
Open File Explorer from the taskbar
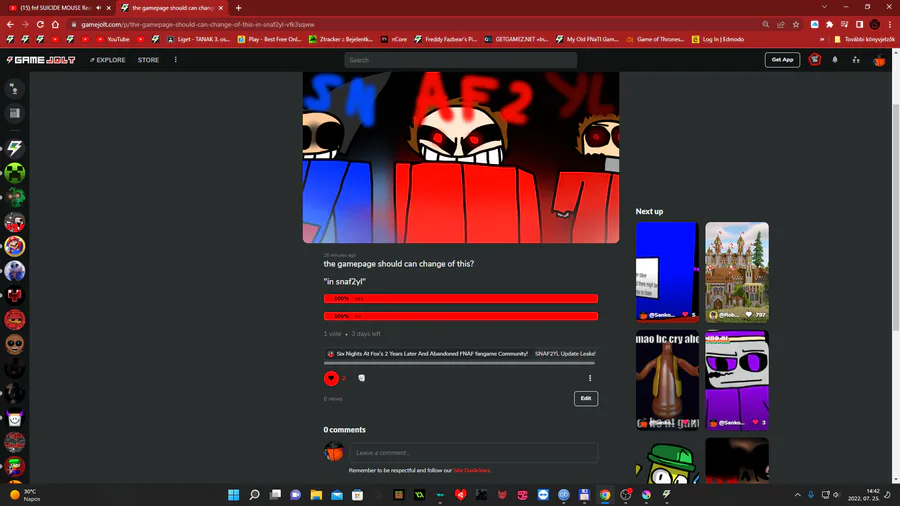coord(316,495)
